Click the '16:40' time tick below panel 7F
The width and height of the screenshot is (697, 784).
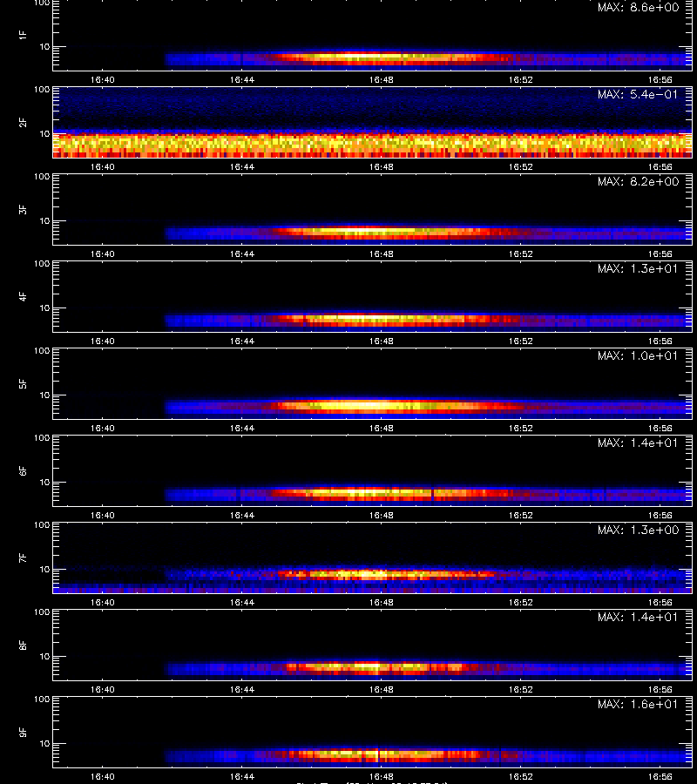coord(103,603)
